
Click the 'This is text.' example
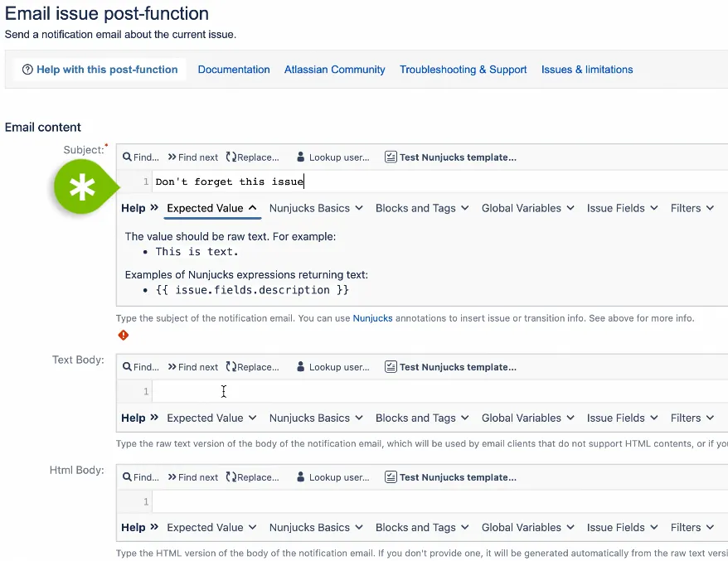pyautogui.click(x=197, y=252)
